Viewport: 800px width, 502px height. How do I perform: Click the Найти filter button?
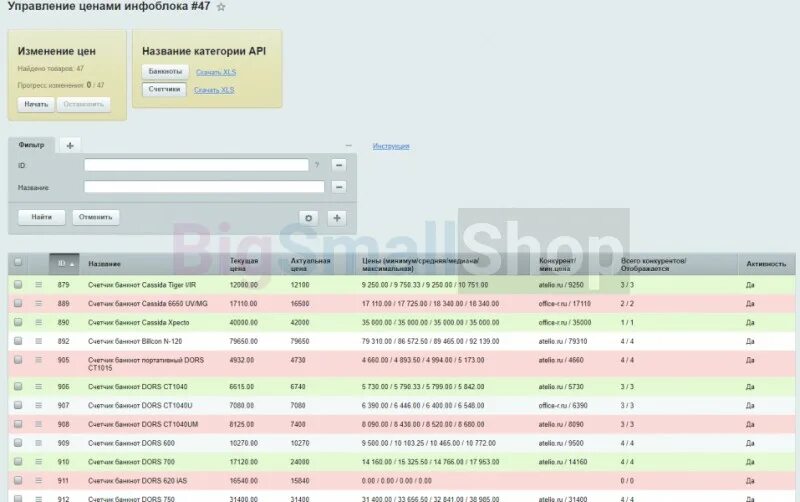coord(41,217)
